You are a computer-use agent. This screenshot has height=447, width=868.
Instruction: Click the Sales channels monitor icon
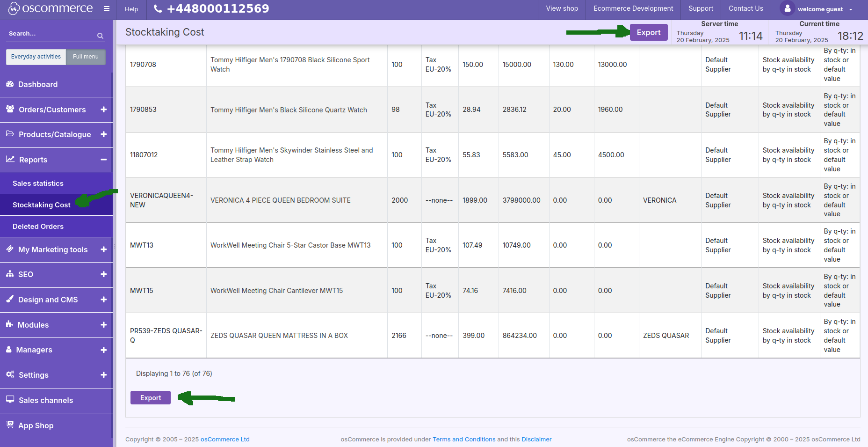[x=10, y=399]
